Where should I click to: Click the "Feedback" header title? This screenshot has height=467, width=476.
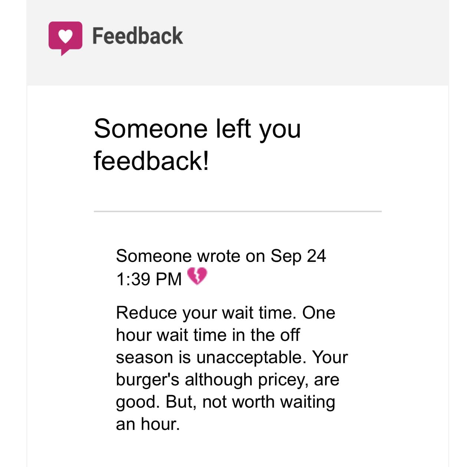pyautogui.click(x=137, y=36)
